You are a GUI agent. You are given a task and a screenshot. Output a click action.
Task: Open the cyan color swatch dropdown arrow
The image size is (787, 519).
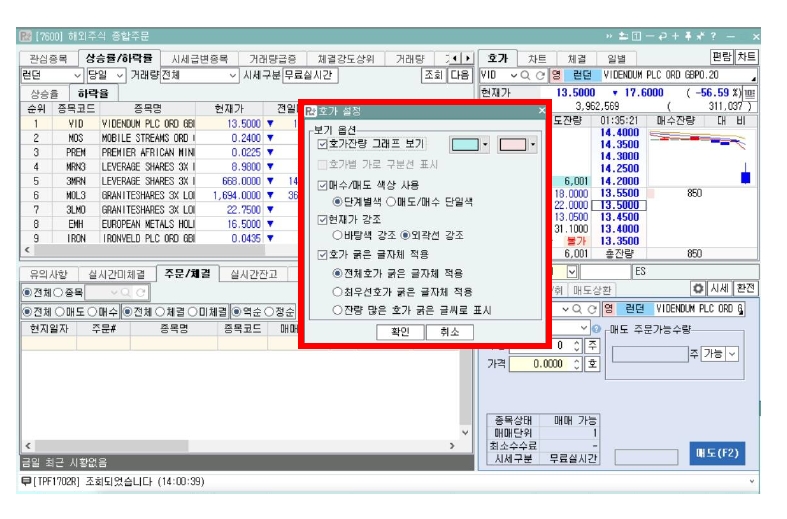click(x=485, y=145)
